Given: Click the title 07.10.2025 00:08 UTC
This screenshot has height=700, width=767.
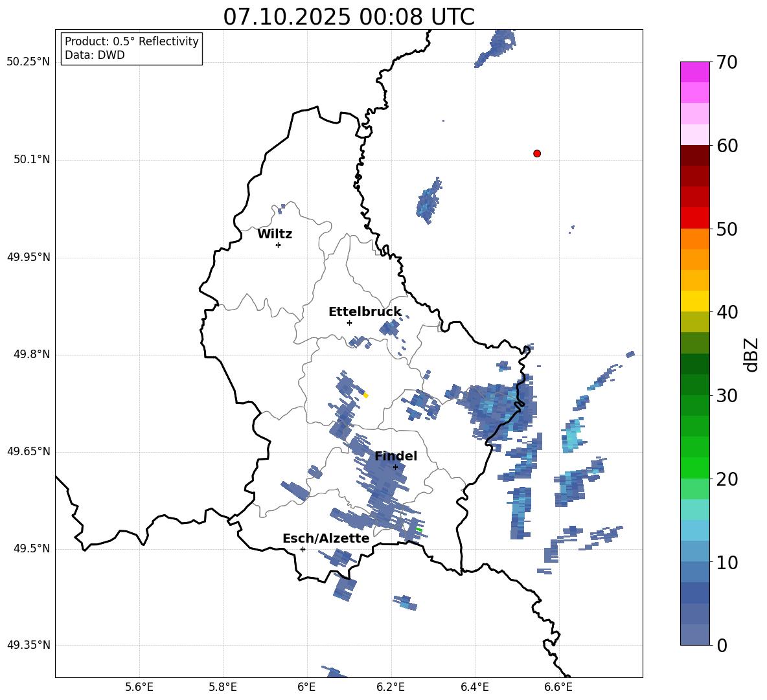Looking at the screenshot, I should tap(349, 17).
